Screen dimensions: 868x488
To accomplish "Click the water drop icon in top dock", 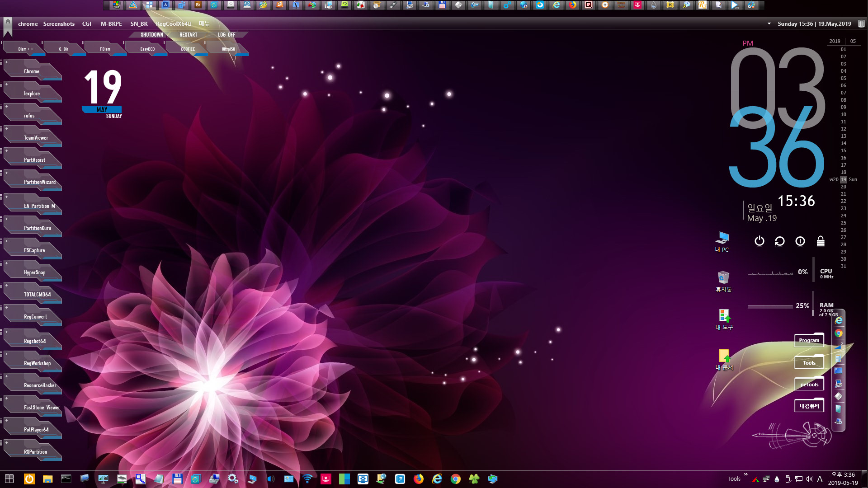I will pos(654,5).
